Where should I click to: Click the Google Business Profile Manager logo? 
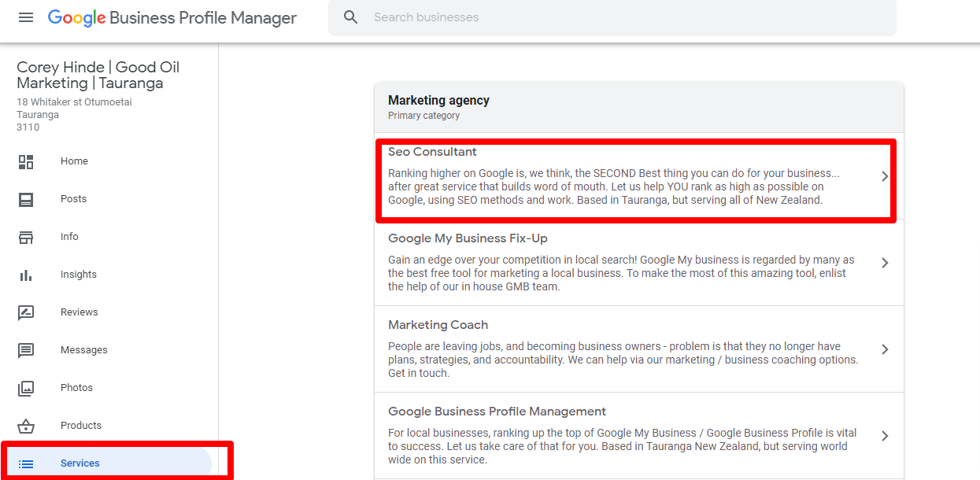172,17
